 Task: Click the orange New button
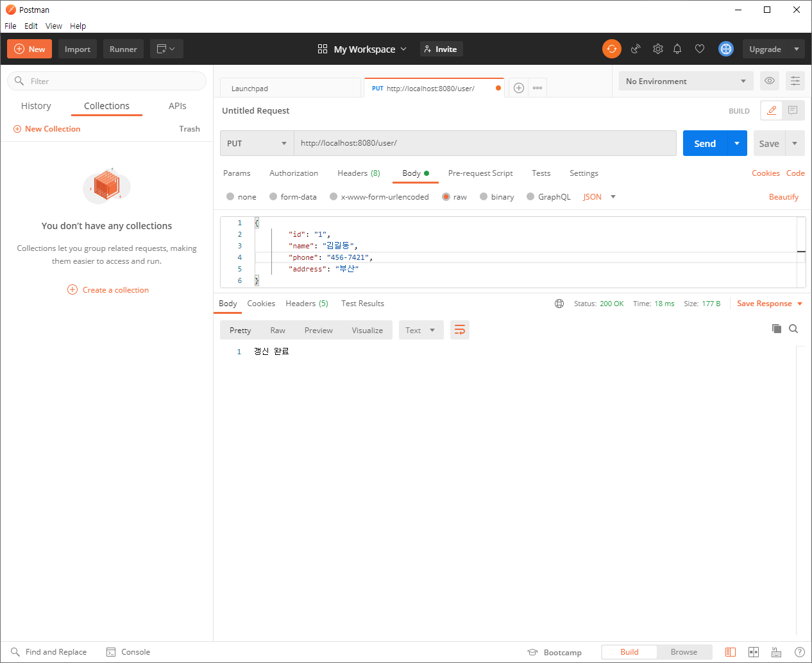coord(30,49)
